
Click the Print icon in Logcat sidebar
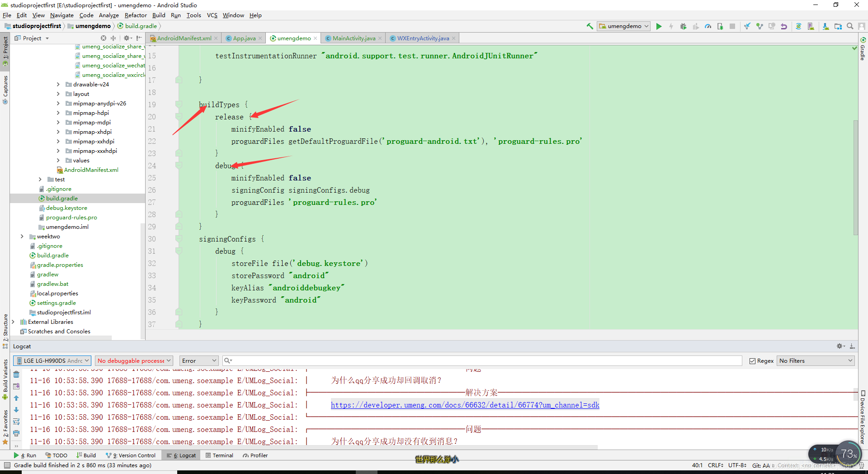coord(16,433)
